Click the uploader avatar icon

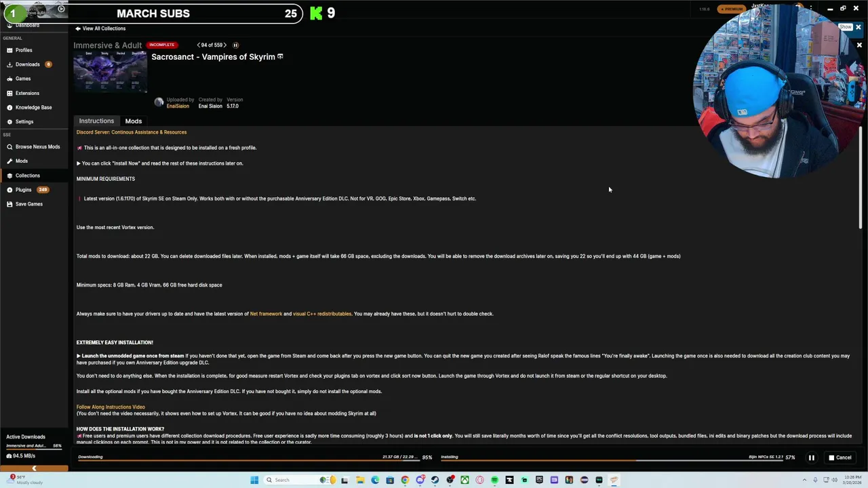pos(159,102)
